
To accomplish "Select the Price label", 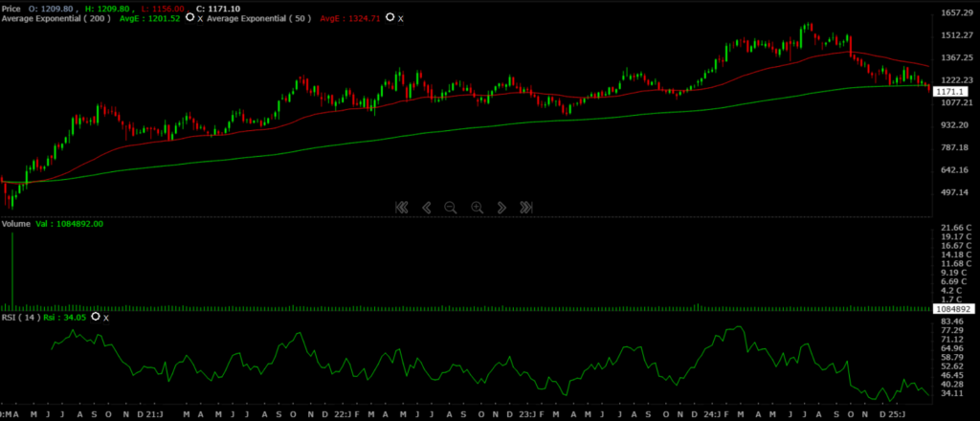I will coord(11,10).
